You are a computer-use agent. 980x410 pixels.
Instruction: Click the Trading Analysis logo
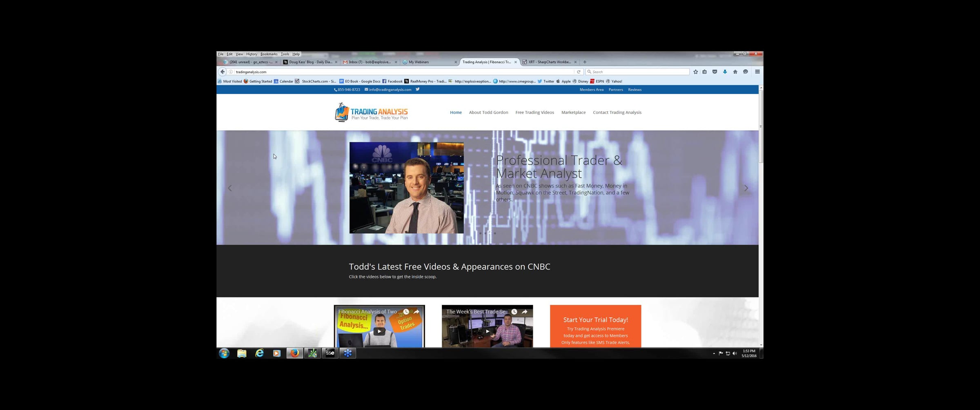tap(371, 112)
